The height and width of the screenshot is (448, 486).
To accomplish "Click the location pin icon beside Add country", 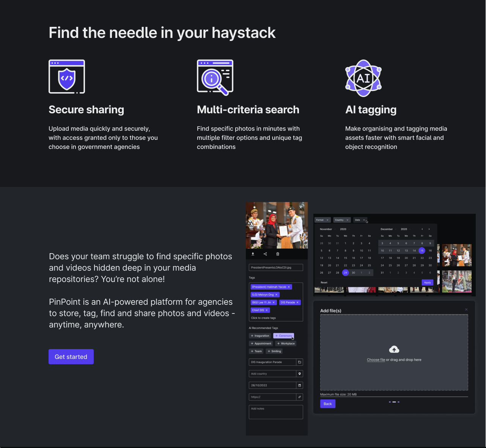I will coord(300,374).
